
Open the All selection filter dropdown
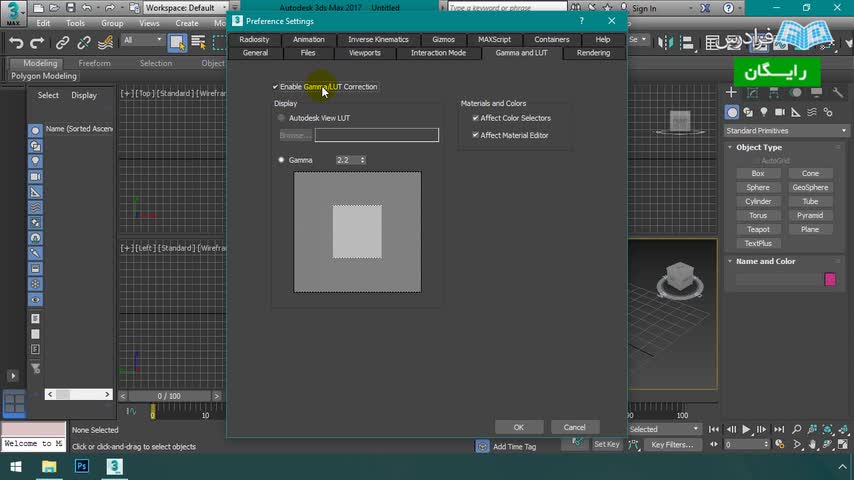coord(143,40)
